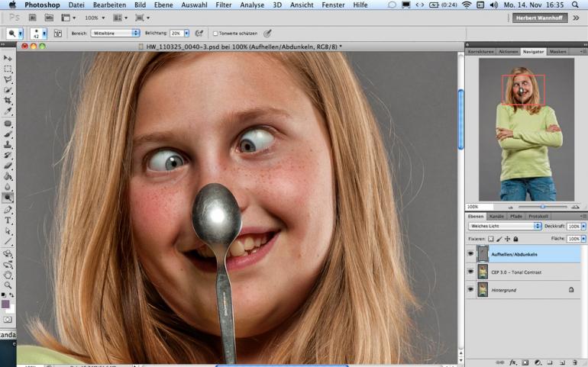Adjust the Navigator zoom slider
The width and height of the screenshot is (588, 367).
coord(543,207)
